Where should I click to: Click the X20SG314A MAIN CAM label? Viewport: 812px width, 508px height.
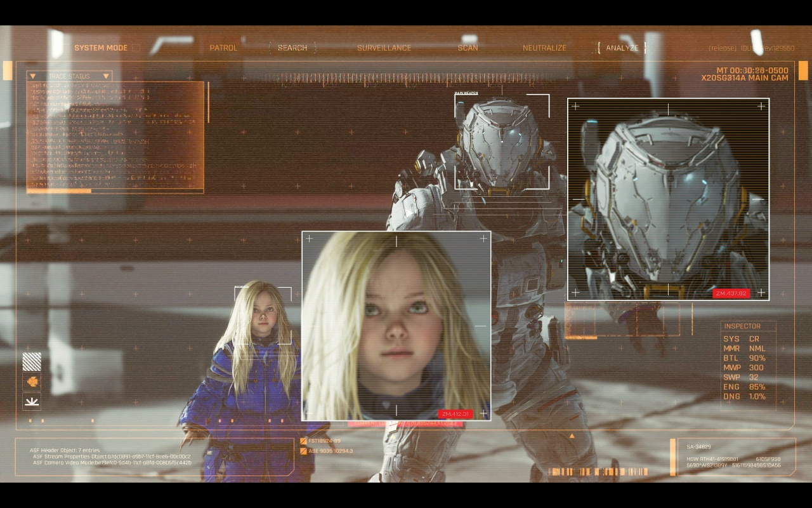745,78
